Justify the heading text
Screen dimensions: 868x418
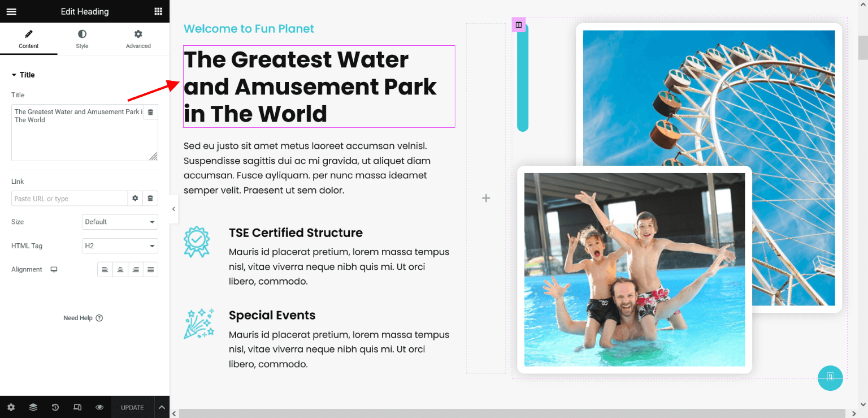(151, 270)
